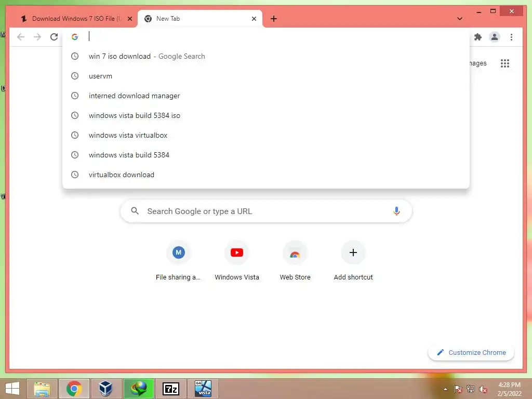Pick the 'virtualbox download' suggestion

tap(266, 175)
